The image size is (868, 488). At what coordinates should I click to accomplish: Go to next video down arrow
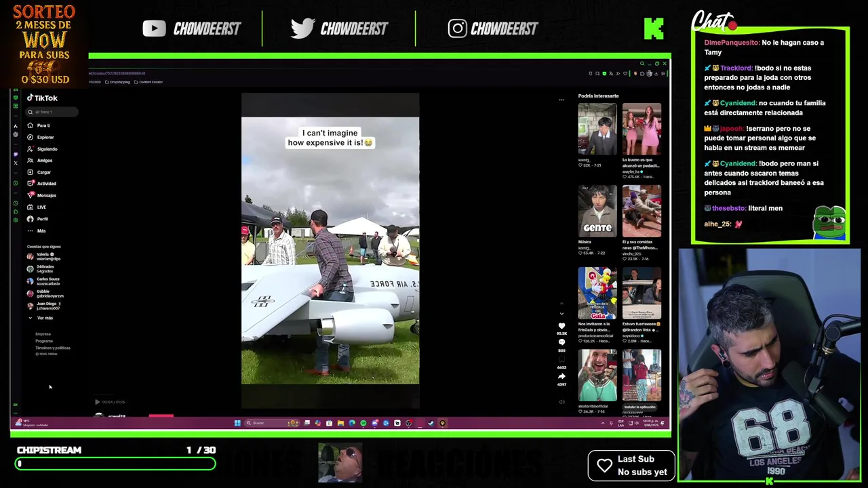click(561, 313)
